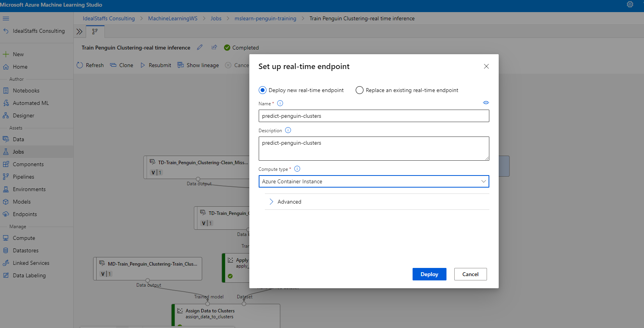Click the pencil icon to rename pipeline
644x328 pixels.
coord(200,47)
